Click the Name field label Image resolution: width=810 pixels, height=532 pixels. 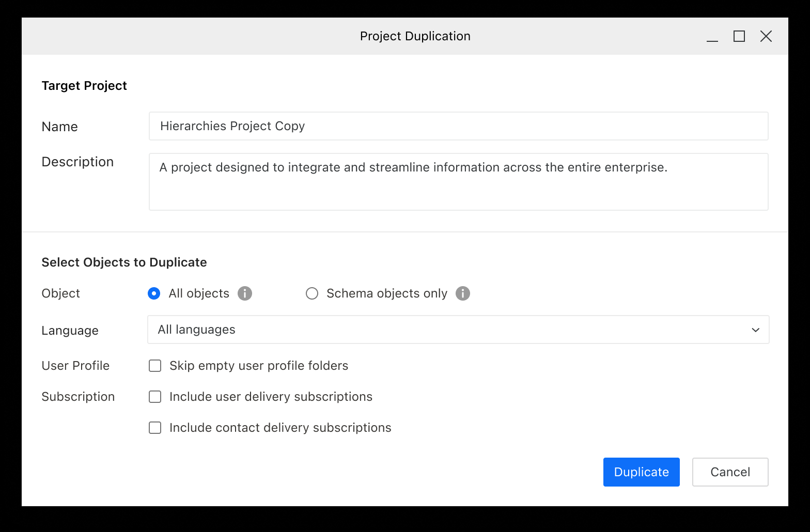point(60,127)
